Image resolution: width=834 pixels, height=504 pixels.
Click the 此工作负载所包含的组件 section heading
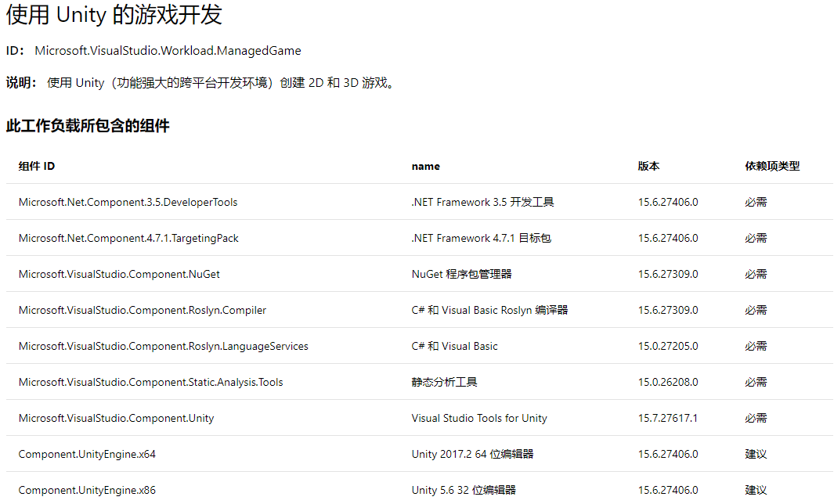point(88,126)
